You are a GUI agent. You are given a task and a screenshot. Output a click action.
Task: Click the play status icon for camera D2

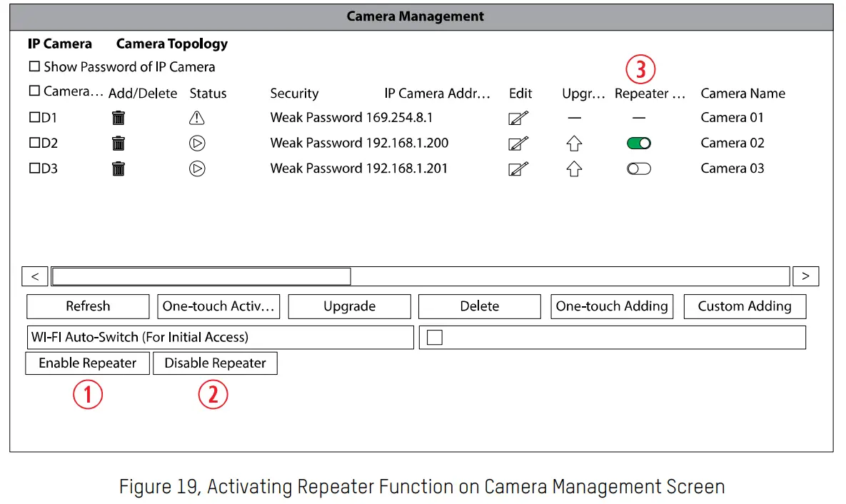(196, 143)
